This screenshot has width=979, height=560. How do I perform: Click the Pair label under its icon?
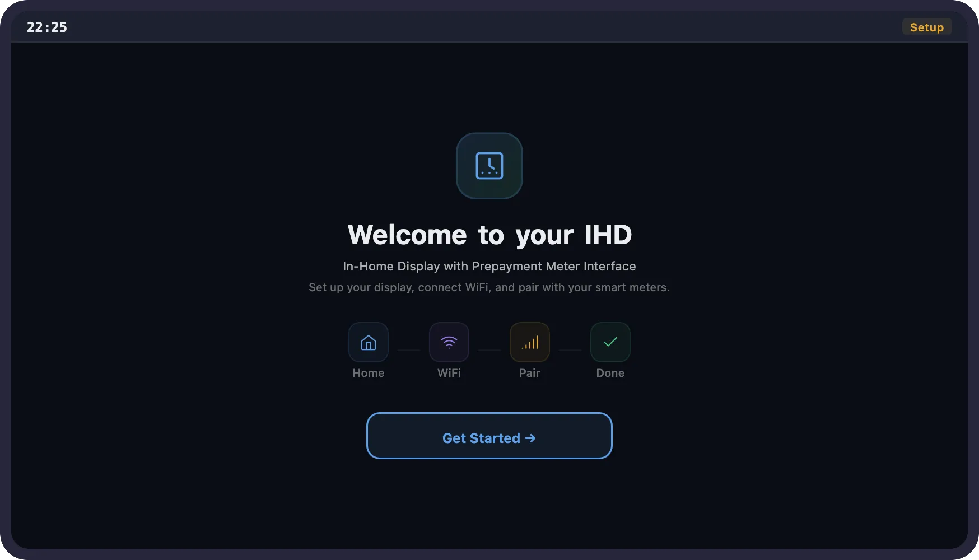tap(529, 373)
